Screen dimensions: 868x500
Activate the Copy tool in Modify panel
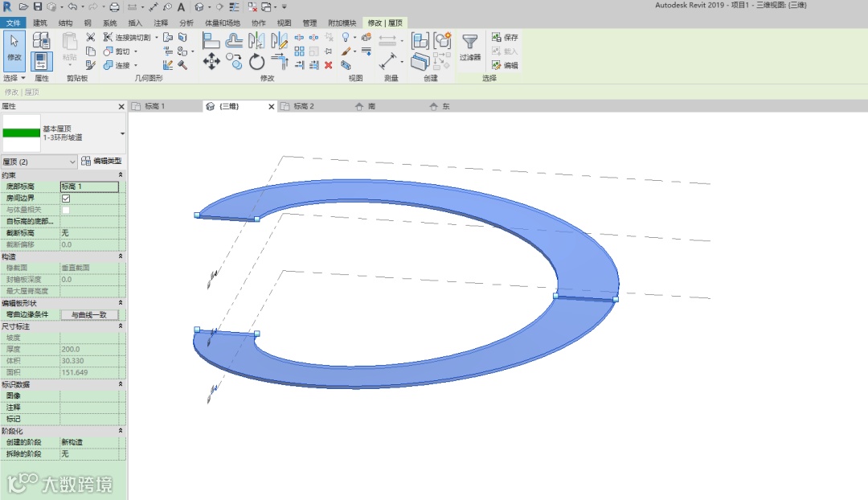coord(234,61)
